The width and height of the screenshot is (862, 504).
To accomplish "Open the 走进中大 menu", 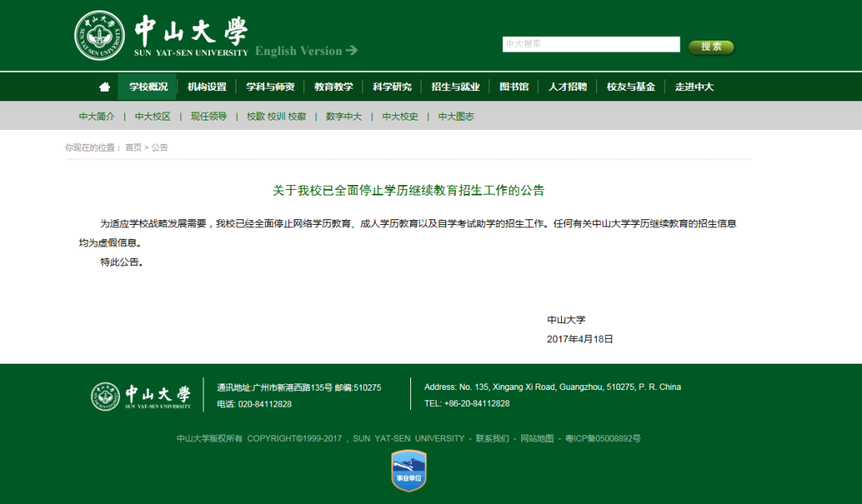I will point(694,87).
